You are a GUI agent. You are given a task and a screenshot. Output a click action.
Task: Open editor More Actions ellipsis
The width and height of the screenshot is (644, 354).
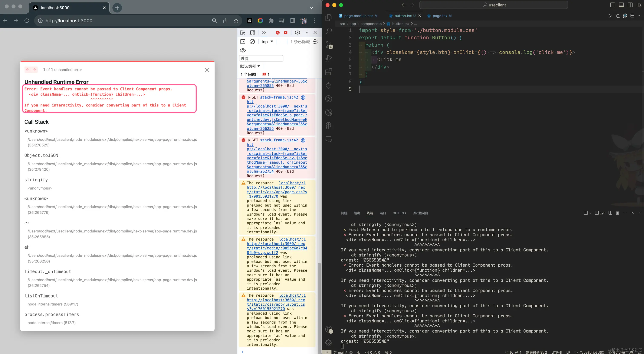(640, 16)
